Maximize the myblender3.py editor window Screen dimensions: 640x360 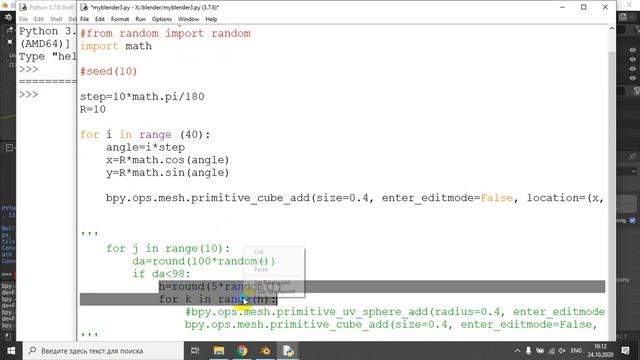click(x=584, y=7)
